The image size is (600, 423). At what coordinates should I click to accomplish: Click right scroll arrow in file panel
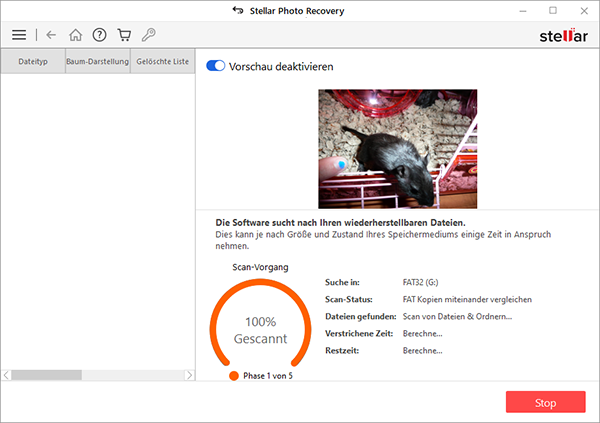coord(189,375)
